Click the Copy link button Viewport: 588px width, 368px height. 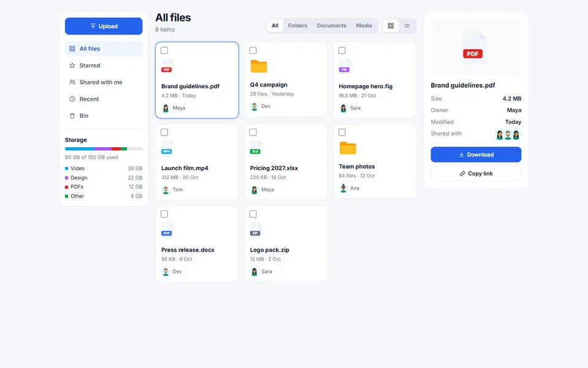[x=476, y=174]
